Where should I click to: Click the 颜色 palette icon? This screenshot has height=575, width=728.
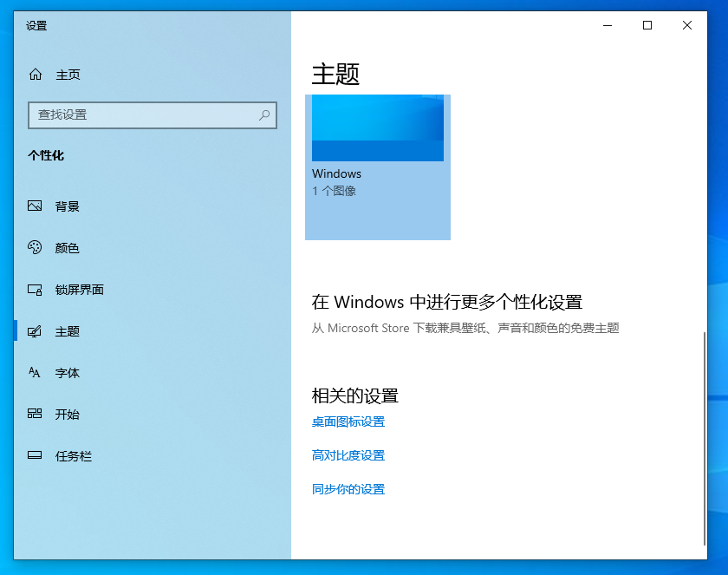tap(35, 247)
